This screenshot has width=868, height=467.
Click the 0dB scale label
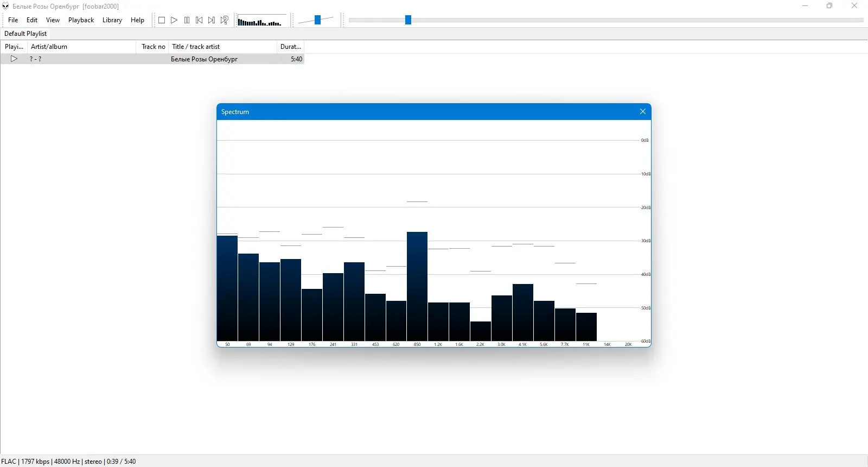[x=644, y=140]
